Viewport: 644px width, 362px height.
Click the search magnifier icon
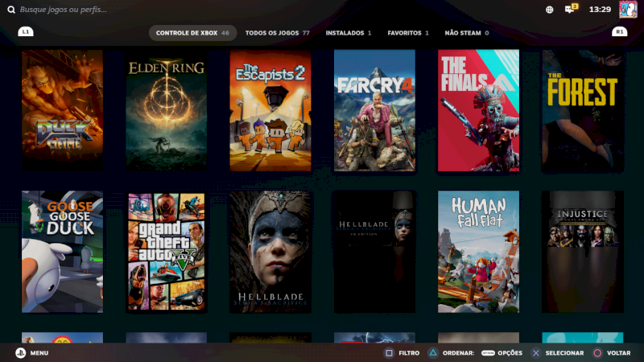coord(11,10)
